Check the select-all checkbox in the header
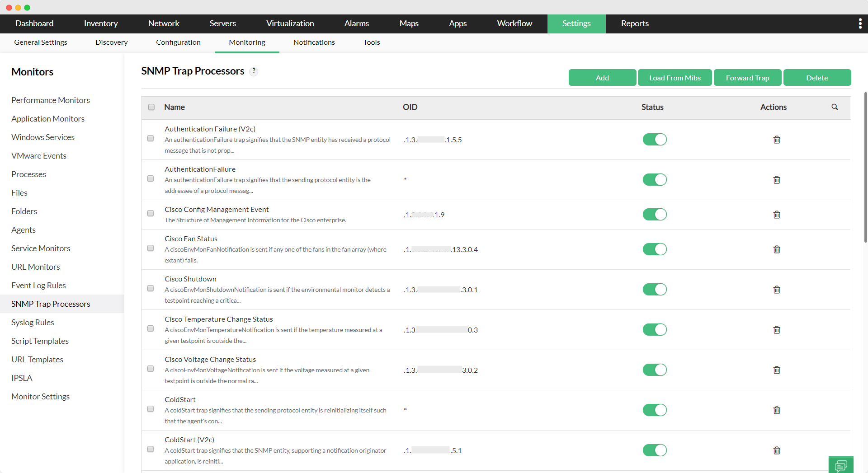The height and width of the screenshot is (473, 868). pyautogui.click(x=151, y=107)
